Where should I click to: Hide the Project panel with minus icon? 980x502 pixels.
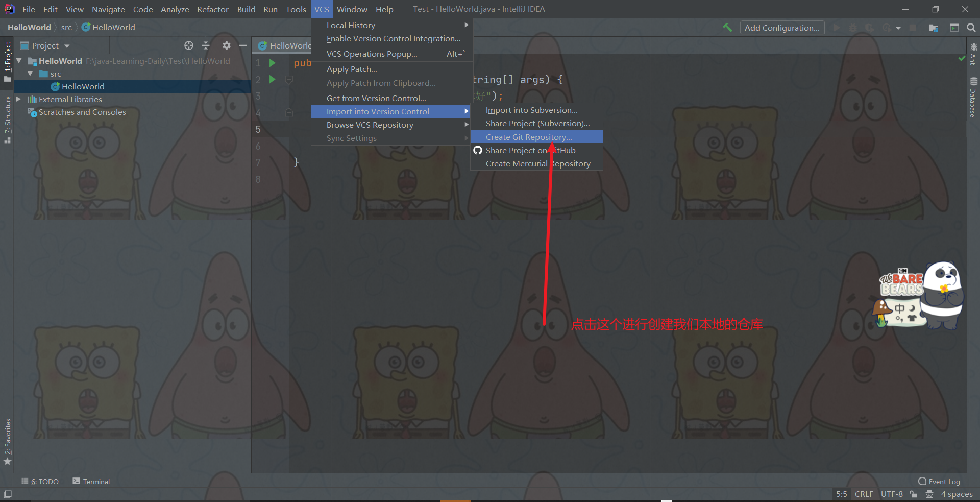(x=243, y=45)
